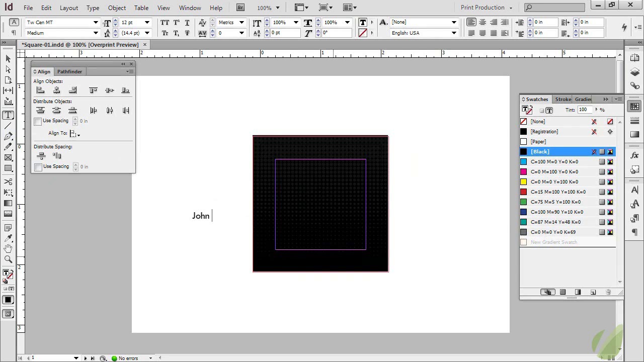Toggle character formatting controls mode
Screen dimensions: 644x362
click(x=14, y=22)
